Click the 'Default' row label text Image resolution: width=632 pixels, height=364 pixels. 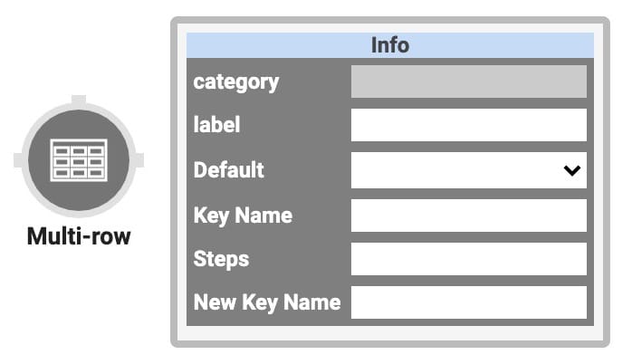point(228,169)
